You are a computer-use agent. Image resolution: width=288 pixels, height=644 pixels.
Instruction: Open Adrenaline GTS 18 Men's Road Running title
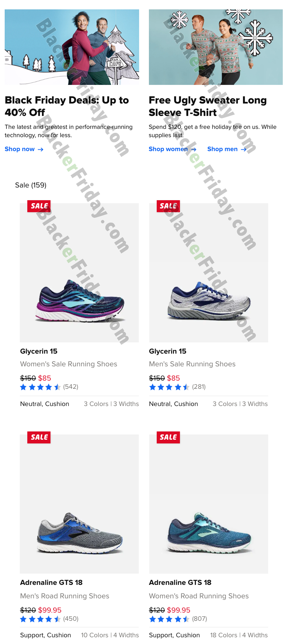51,583
